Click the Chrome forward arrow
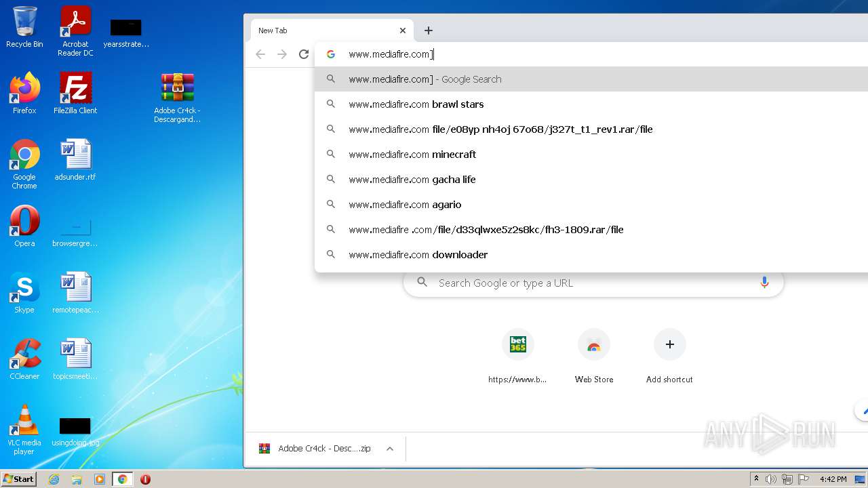Screen dimensions: 868x488 pos(282,54)
